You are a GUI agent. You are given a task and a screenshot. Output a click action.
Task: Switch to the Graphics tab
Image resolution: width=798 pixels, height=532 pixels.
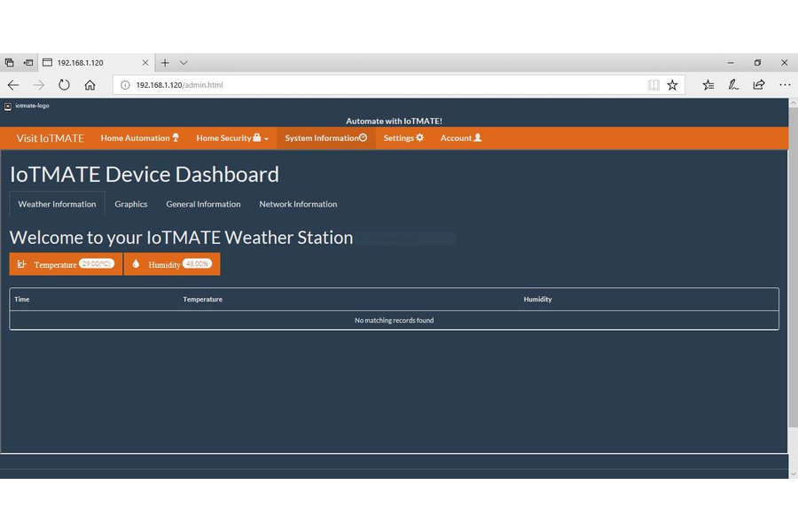tap(131, 204)
